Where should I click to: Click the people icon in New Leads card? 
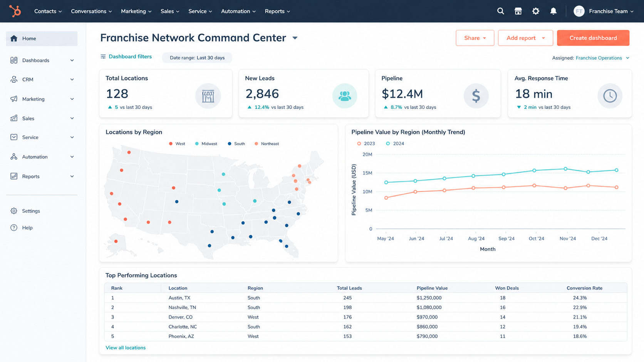coord(345,96)
